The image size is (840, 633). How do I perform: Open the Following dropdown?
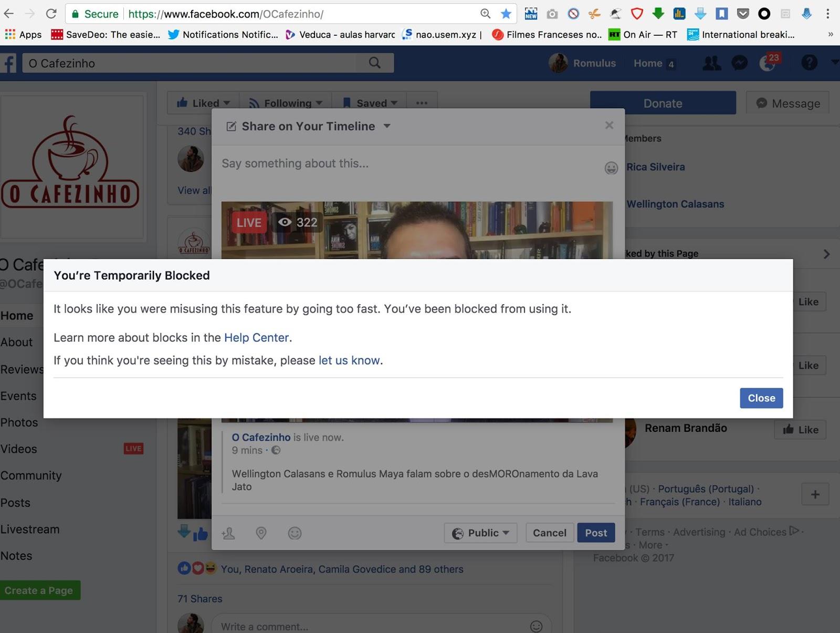click(286, 103)
